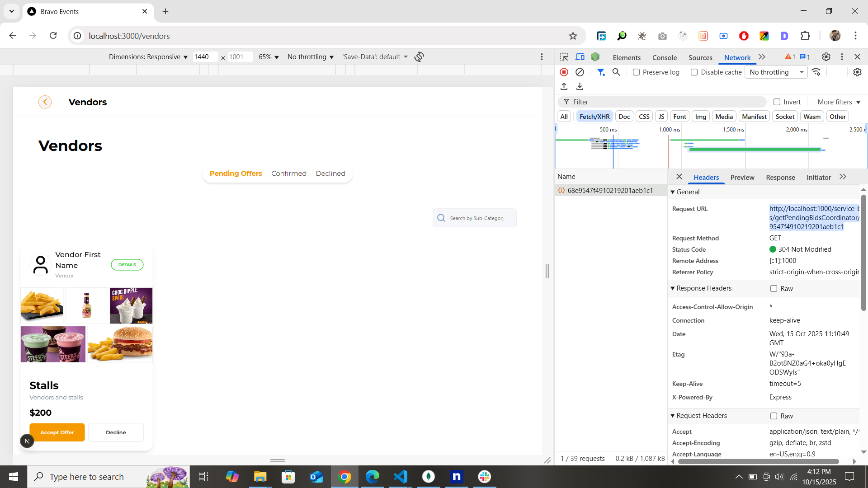Toggle device toolbar icon in DevTools
Image resolution: width=868 pixels, height=488 pixels.
coord(580,57)
